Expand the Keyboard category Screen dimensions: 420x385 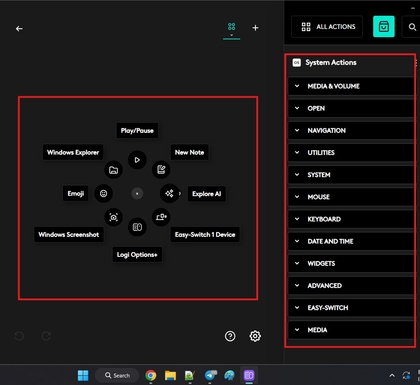point(351,219)
